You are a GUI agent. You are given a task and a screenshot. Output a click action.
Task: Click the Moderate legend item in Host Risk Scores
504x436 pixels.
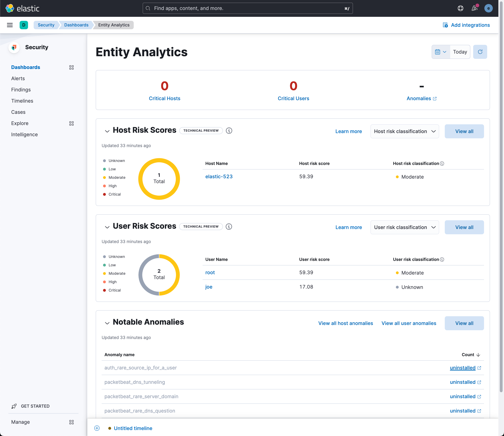pyautogui.click(x=114, y=178)
